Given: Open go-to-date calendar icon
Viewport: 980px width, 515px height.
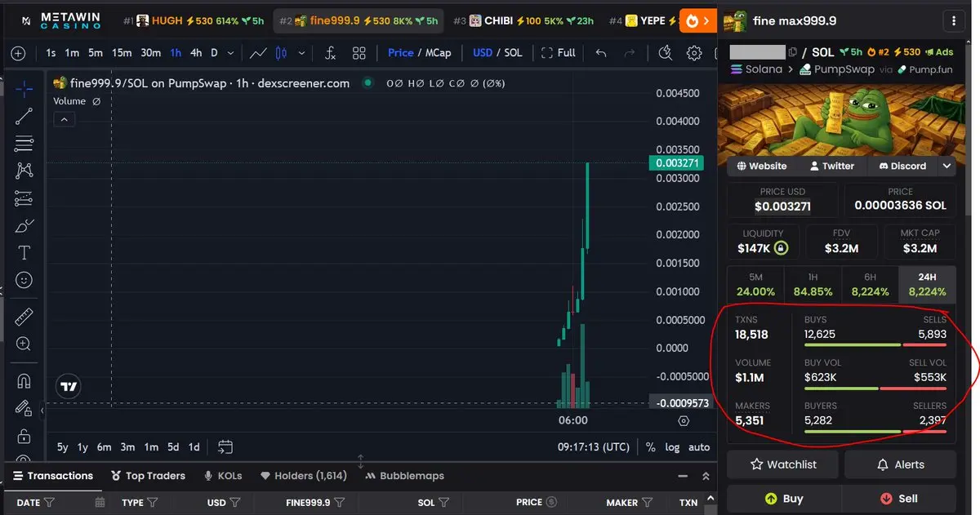Looking at the screenshot, I should (x=225, y=447).
